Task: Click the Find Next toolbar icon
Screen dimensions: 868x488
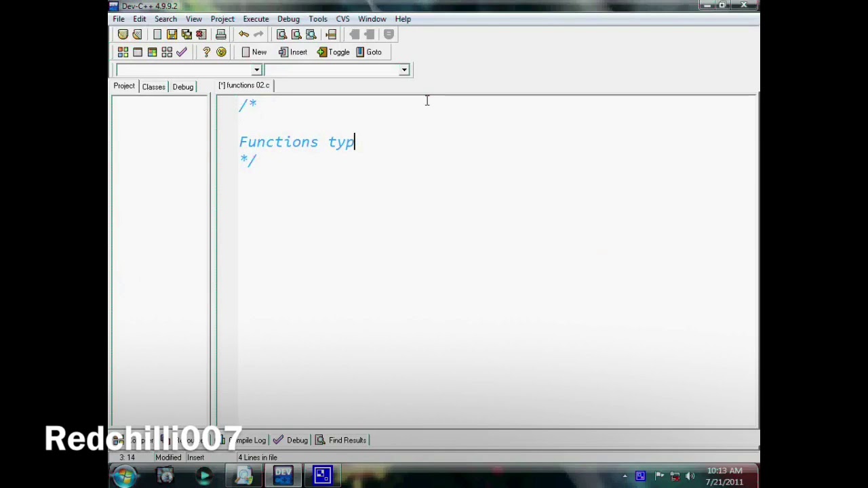Action: [311, 35]
